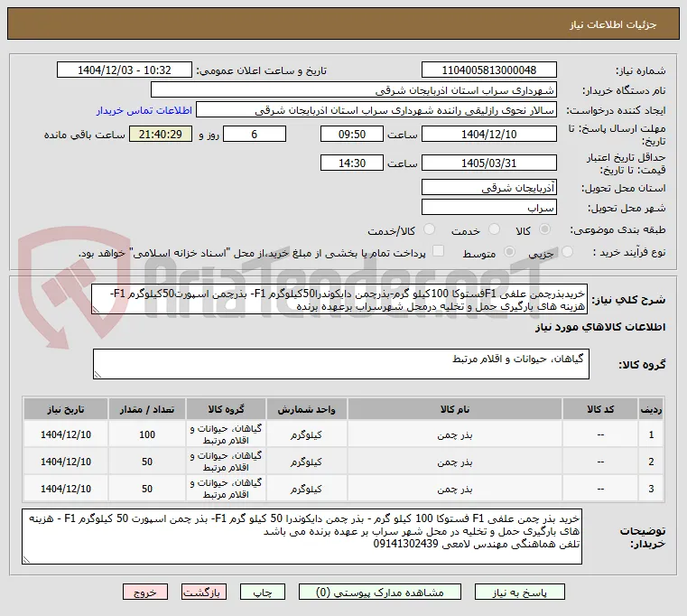The image size is (687, 616).
Task: Click the خروج exit button
Action: tap(145, 593)
